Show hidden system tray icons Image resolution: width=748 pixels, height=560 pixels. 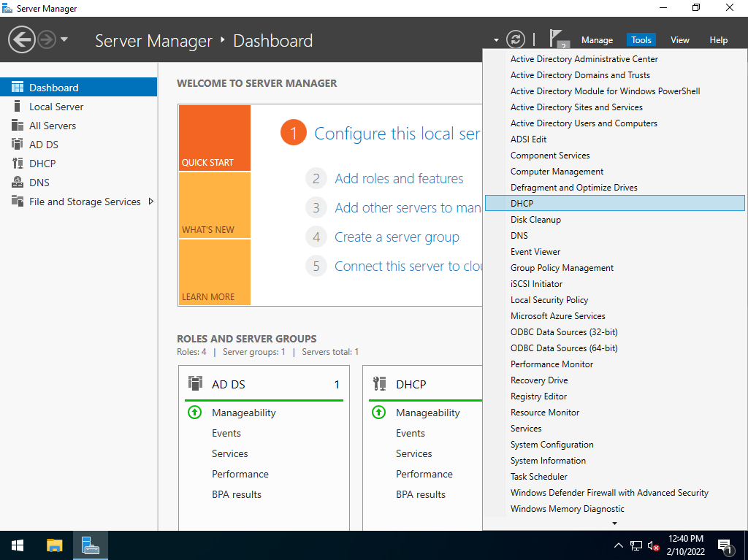pyautogui.click(x=618, y=545)
